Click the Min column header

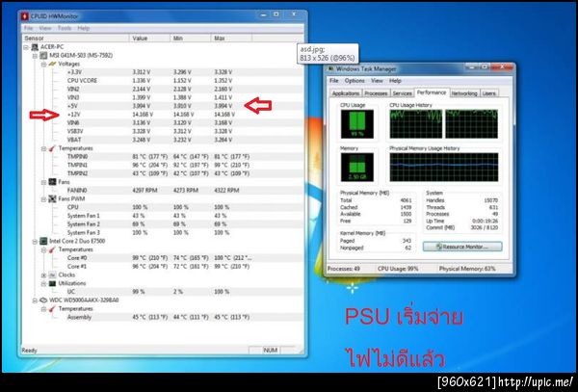191,38
